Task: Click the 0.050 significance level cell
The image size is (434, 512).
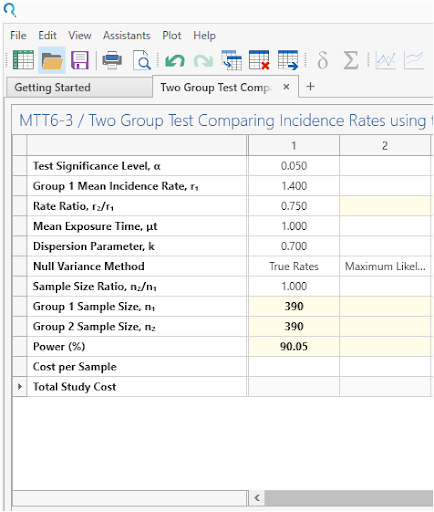Action: pyautogui.click(x=294, y=166)
